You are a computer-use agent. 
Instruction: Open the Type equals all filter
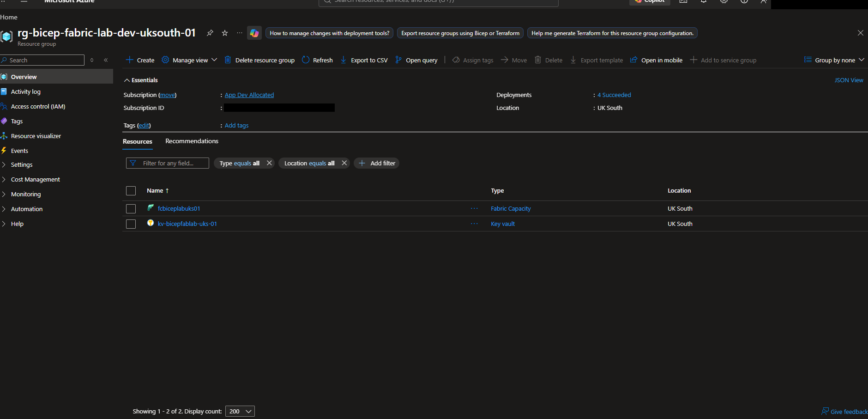(x=239, y=163)
